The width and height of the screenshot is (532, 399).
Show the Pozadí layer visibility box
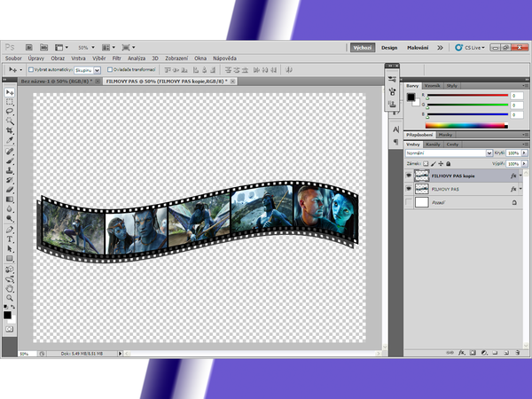tap(409, 203)
